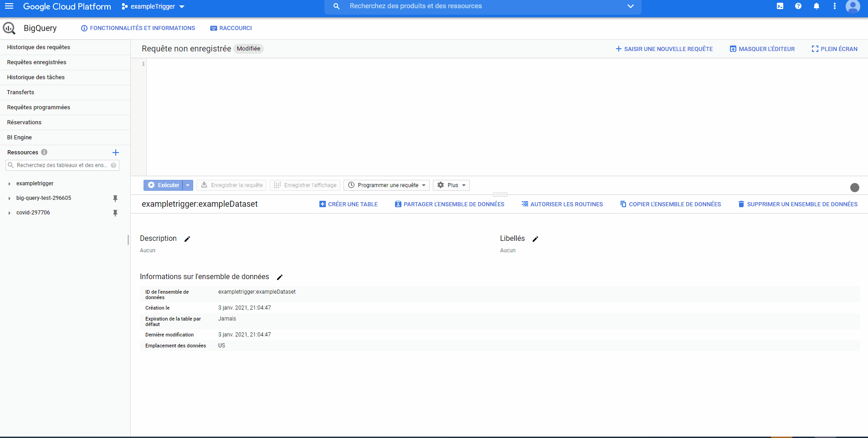Open the help question mark icon
The width and height of the screenshot is (868, 438).
[x=798, y=6]
